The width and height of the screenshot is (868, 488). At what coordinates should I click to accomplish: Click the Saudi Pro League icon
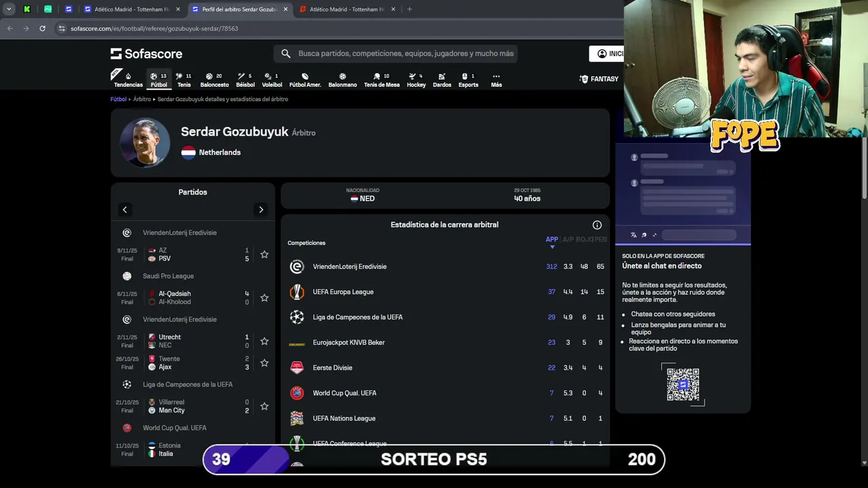tap(127, 276)
